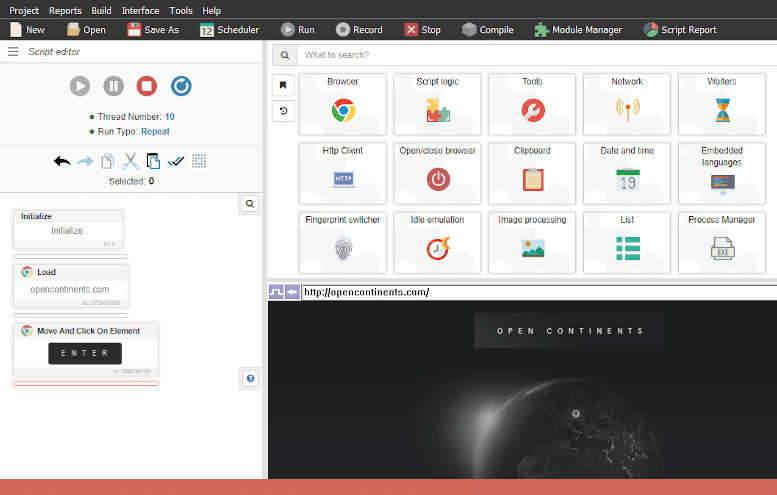Click the blue help question mark button
Viewport: 777px width, 495px height.
click(x=250, y=379)
